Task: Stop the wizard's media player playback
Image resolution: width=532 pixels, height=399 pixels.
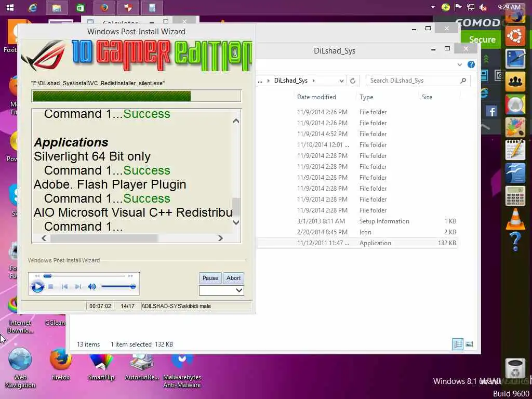Action: [x=50, y=287]
